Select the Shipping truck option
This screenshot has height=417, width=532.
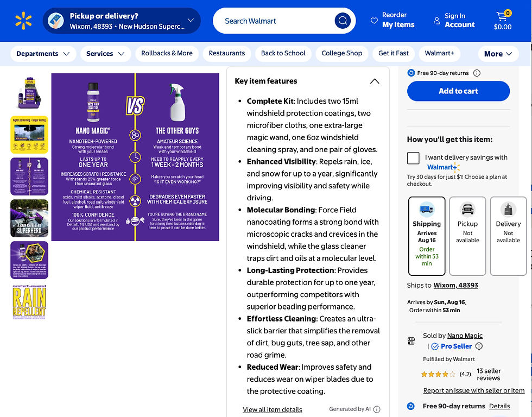tap(427, 236)
